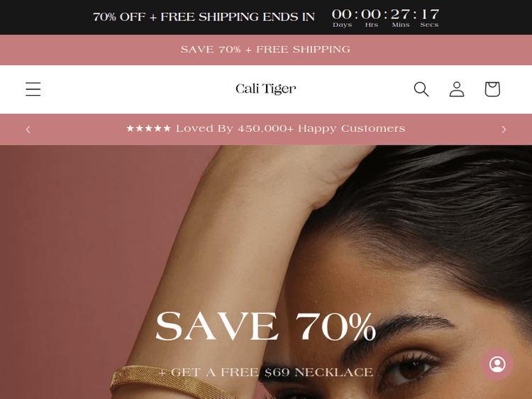532x399 pixels.
Task: Open the hamburger navigation menu
Action: [x=33, y=89]
